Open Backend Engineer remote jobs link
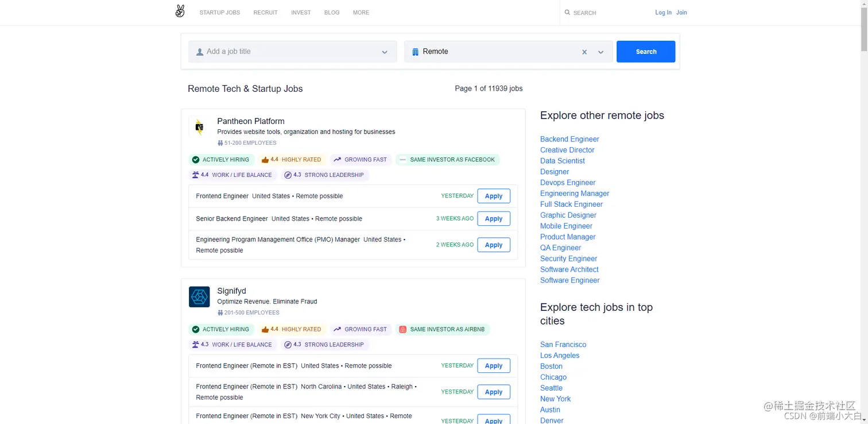The image size is (868, 424). click(x=569, y=139)
